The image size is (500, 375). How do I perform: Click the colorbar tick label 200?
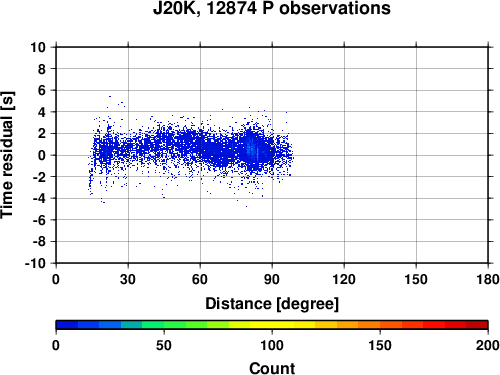[x=487, y=345]
